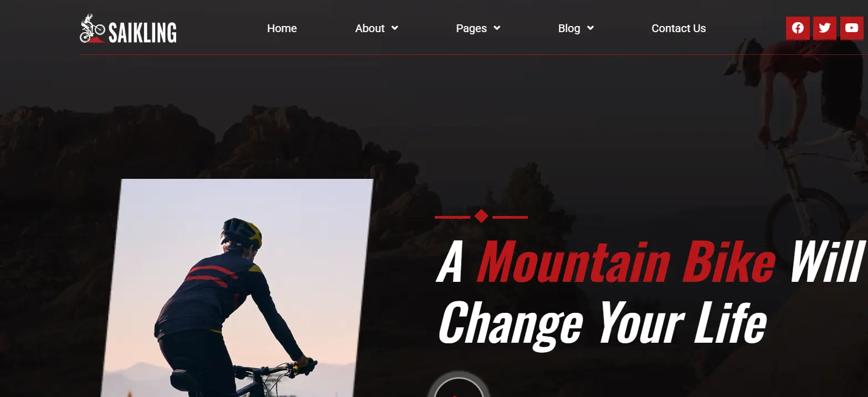
Task: Click the cyclist logo emblem
Action: pos(92,29)
